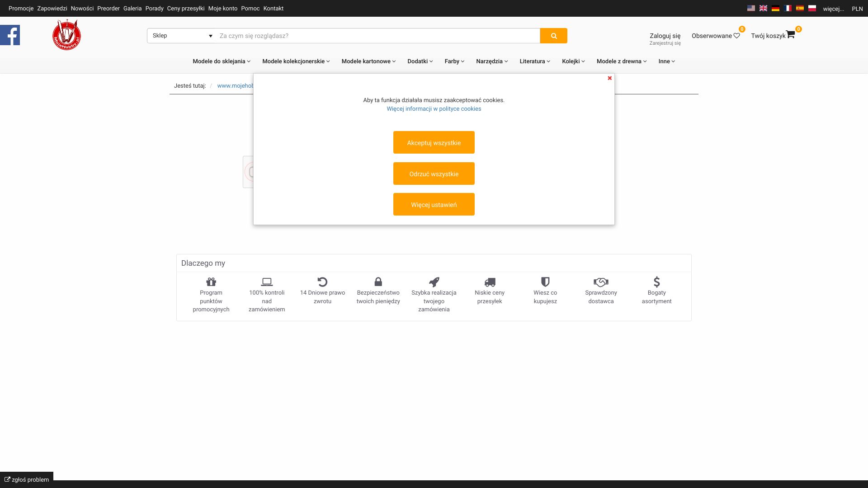Open Moje konto link

click(x=223, y=9)
